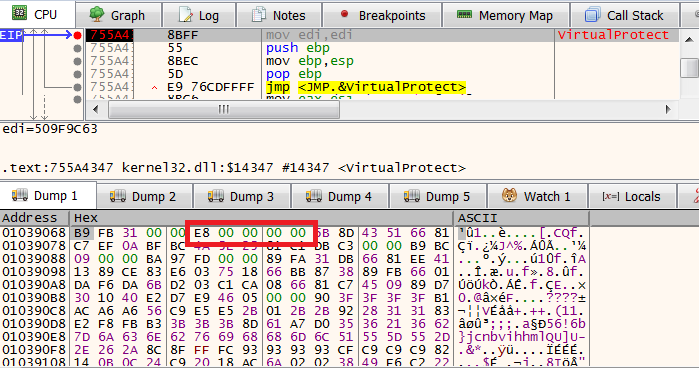The width and height of the screenshot is (699, 368).
Task: Click the VirtualProtect comment label
Action: click(x=613, y=35)
